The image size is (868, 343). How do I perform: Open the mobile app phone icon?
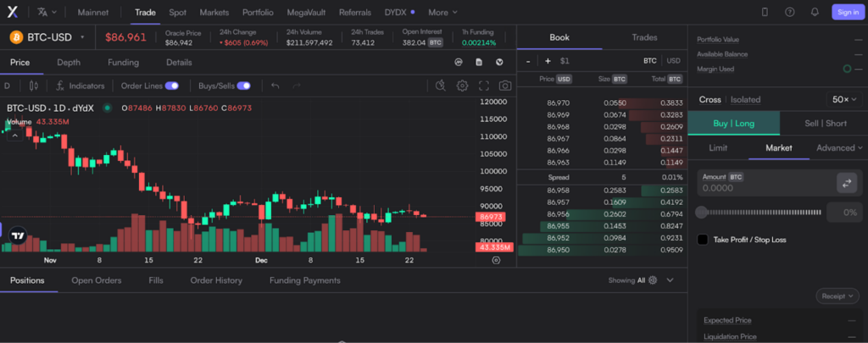point(765,12)
